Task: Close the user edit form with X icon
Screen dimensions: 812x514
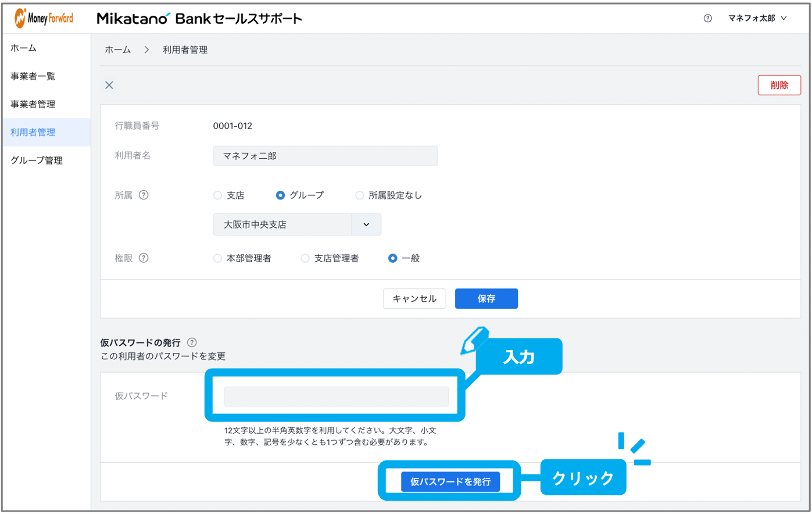Action: coord(109,85)
